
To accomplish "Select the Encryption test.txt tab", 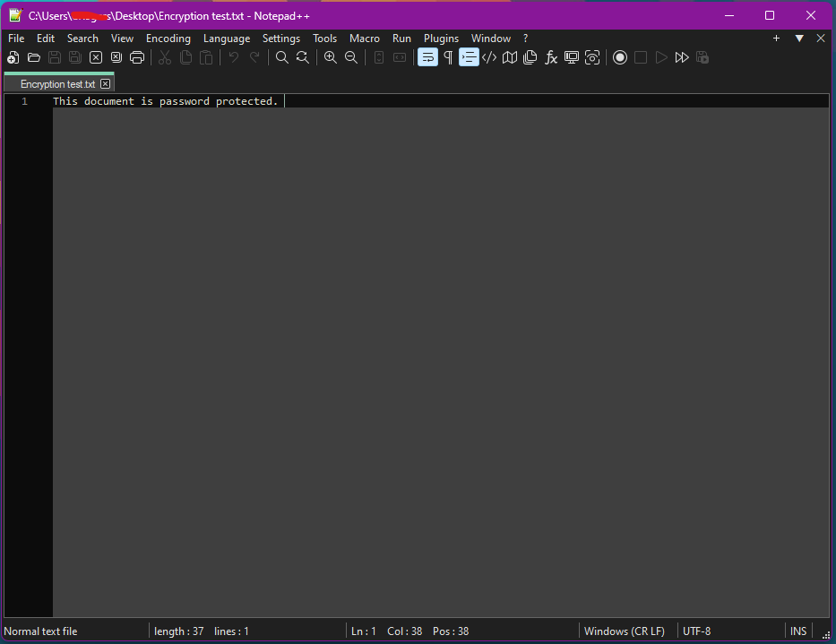I will coord(57,84).
